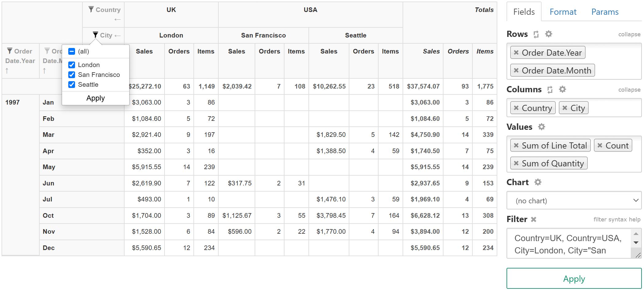644x290 pixels.
Task: Remove the Count value field
Action: (600, 145)
